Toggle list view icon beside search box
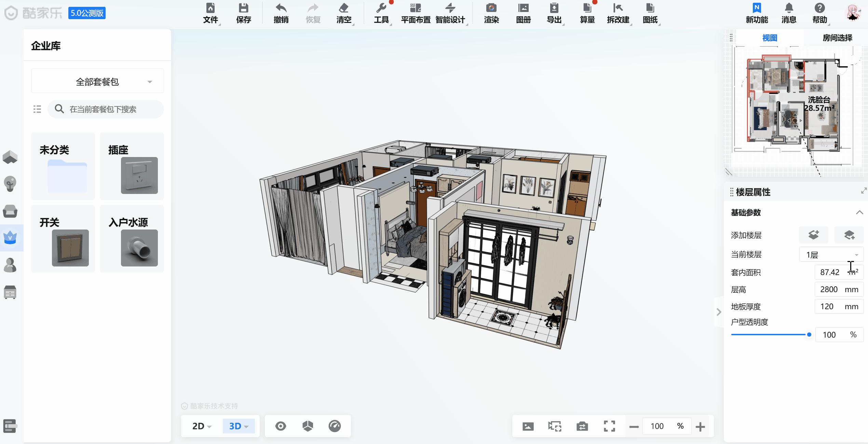The width and height of the screenshot is (868, 444). pyautogui.click(x=37, y=109)
